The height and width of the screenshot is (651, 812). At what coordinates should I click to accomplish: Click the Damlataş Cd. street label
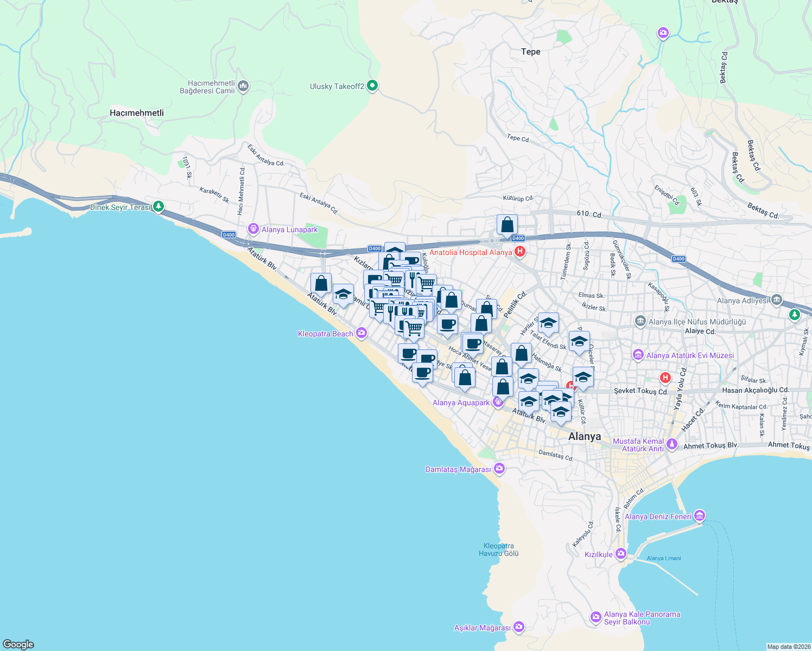tap(556, 455)
